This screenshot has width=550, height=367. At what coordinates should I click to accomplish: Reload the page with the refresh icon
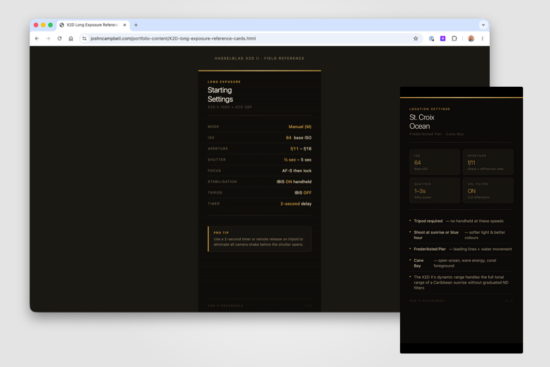tap(59, 39)
